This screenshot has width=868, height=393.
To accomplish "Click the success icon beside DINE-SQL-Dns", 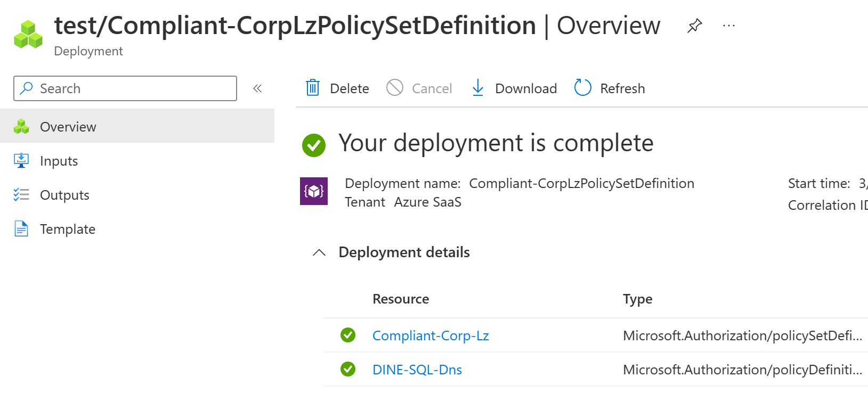I will pos(348,369).
